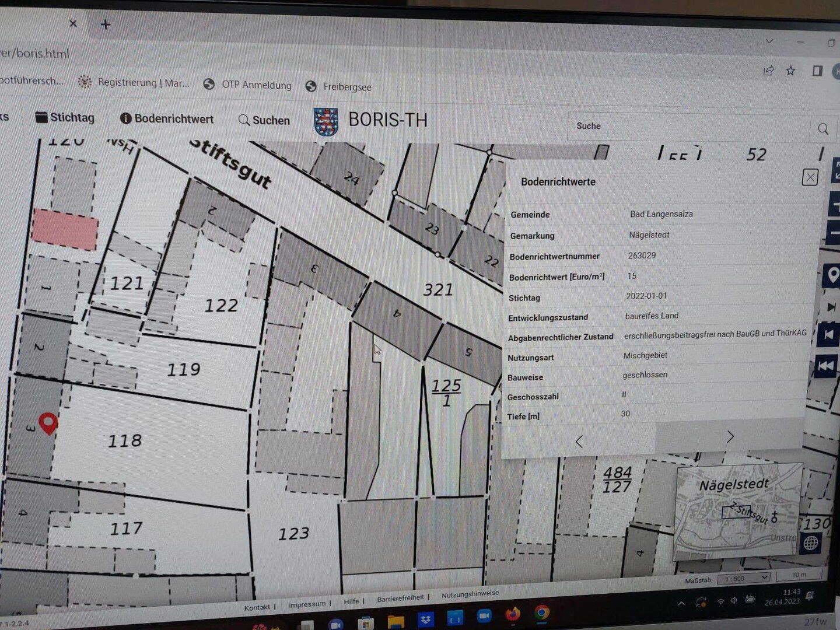Open the Barrierefreiheit footer link
This screenshot has width=840, height=630.
[400, 598]
